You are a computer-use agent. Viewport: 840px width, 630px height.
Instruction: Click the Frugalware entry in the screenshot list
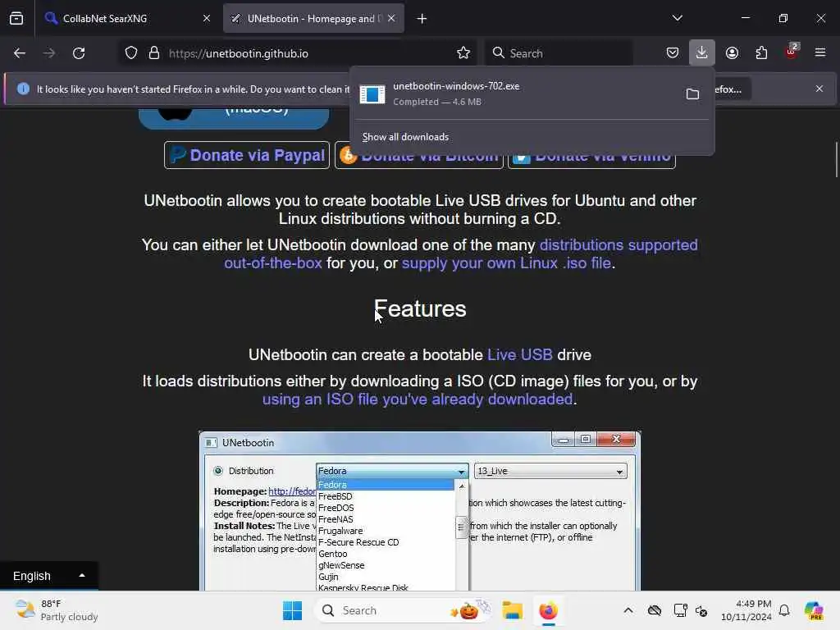340,531
